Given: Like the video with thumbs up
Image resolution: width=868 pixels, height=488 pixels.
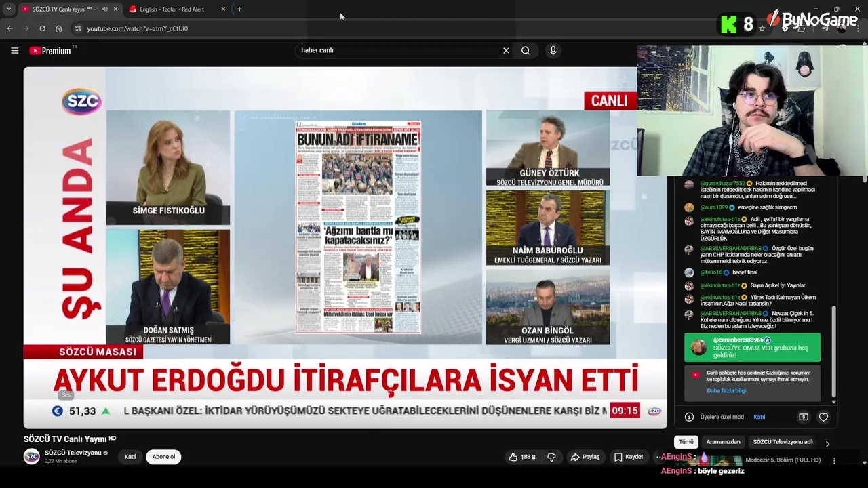Looking at the screenshot, I should [522, 457].
